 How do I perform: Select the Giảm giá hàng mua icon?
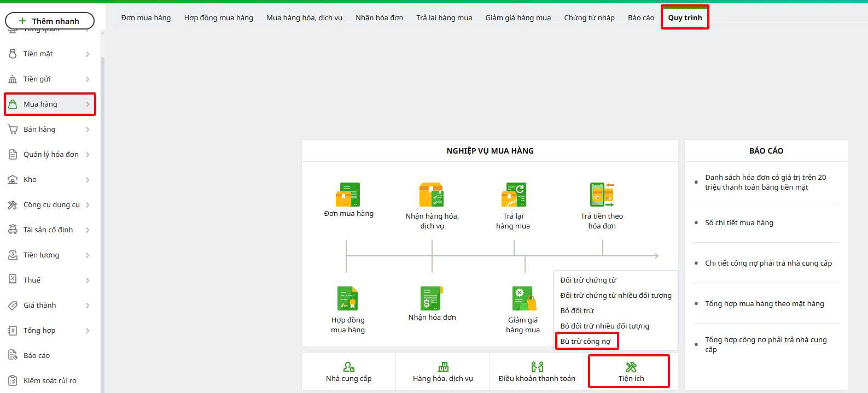(x=523, y=298)
